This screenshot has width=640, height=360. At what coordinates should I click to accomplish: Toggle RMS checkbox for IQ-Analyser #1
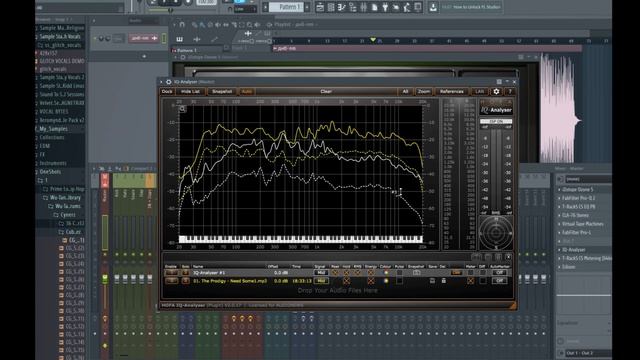(358, 273)
